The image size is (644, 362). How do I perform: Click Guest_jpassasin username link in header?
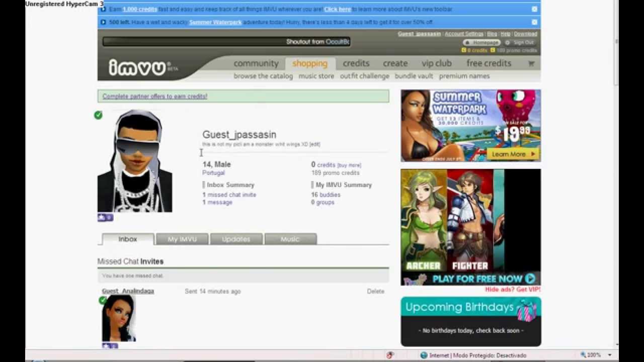click(x=419, y=34)
